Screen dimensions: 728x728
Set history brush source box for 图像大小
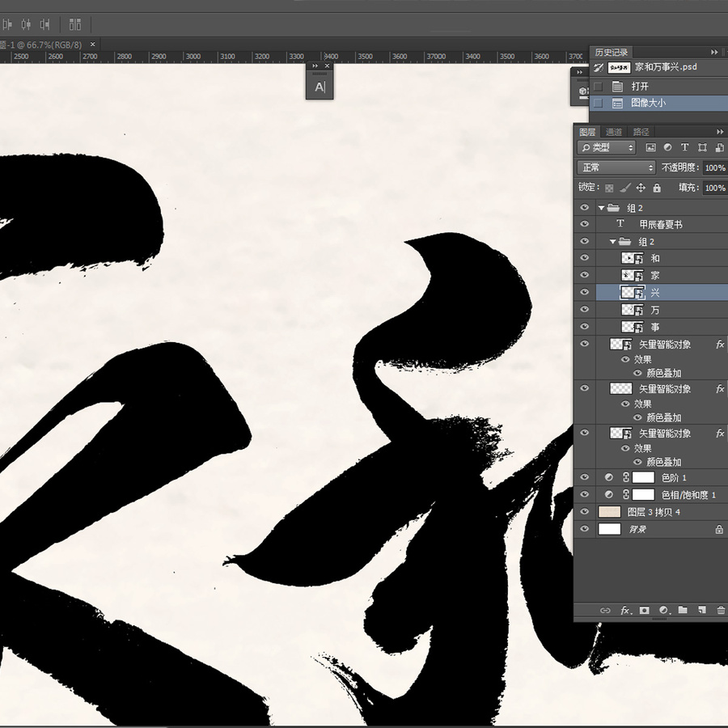click(x=598, y=103)
